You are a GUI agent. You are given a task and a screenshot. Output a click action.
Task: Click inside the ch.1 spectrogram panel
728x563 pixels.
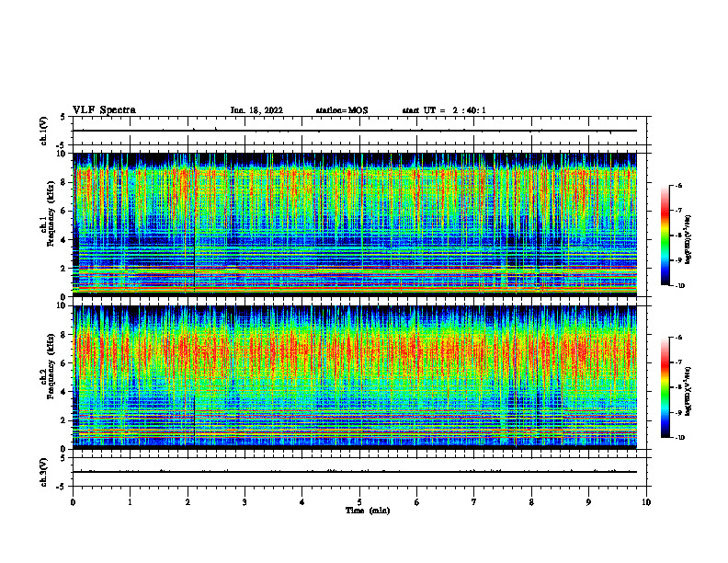click(355, 224)
